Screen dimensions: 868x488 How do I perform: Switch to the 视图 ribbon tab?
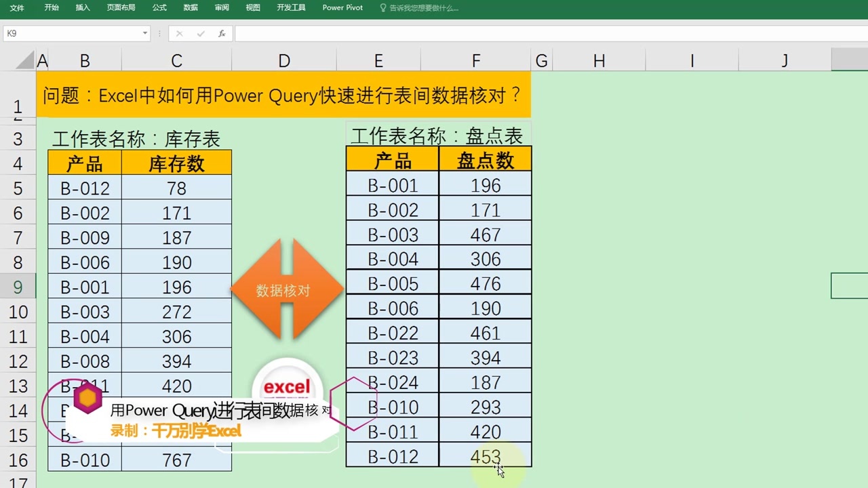coord(253,7)
